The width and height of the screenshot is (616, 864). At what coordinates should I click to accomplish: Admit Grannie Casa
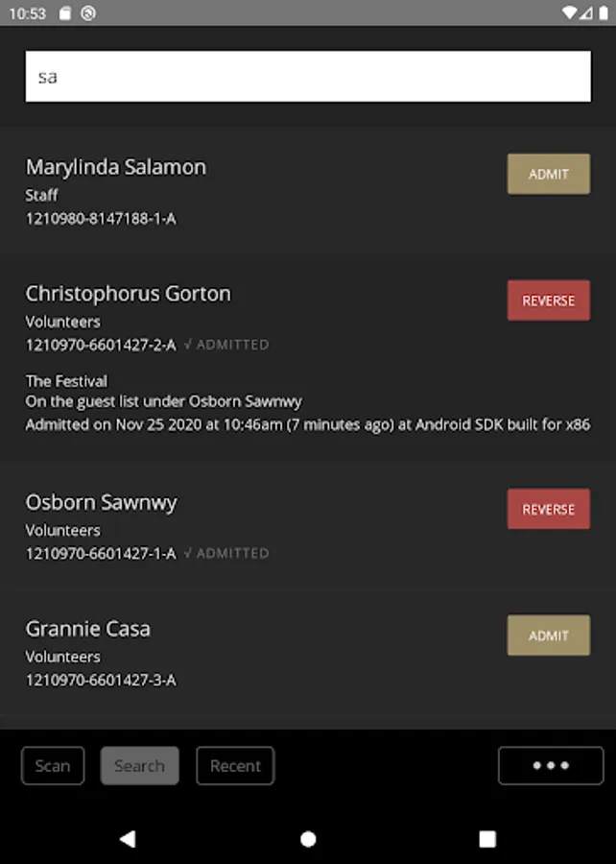(x=548, y=636)
